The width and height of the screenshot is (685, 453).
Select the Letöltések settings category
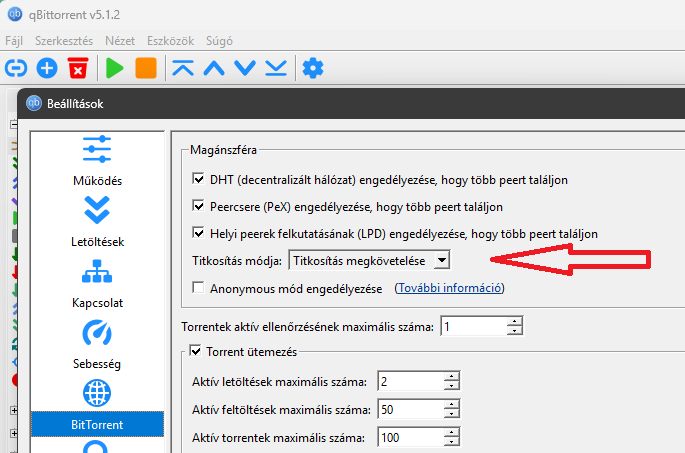tap(97, 222)
